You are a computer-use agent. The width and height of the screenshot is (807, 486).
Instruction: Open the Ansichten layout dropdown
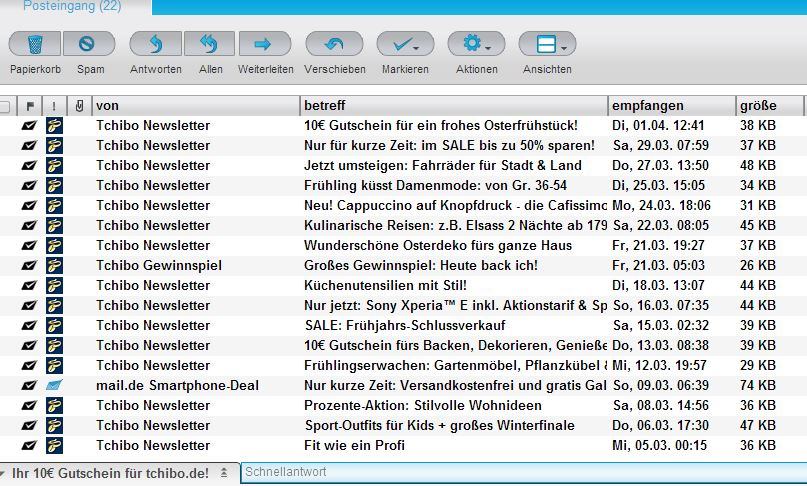click(548, 44)
